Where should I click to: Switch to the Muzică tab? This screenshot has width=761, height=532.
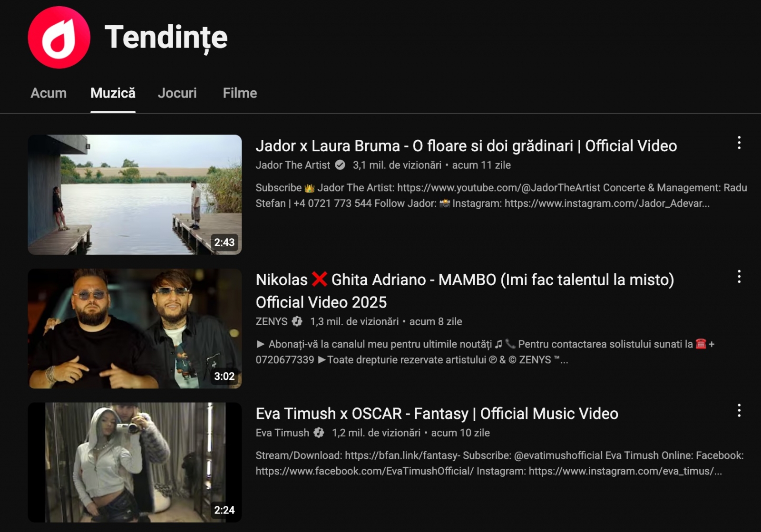click(x=113, y=93)
